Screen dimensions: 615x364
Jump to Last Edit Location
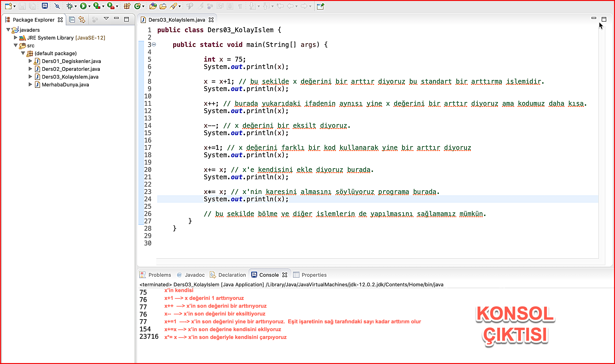tap(280, 6)
